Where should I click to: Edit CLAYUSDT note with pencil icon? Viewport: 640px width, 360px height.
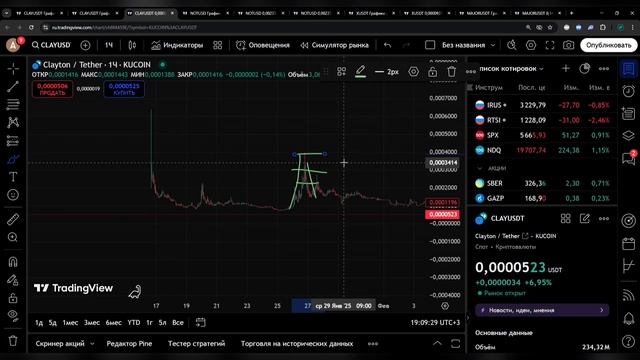[x=584, y=219]
